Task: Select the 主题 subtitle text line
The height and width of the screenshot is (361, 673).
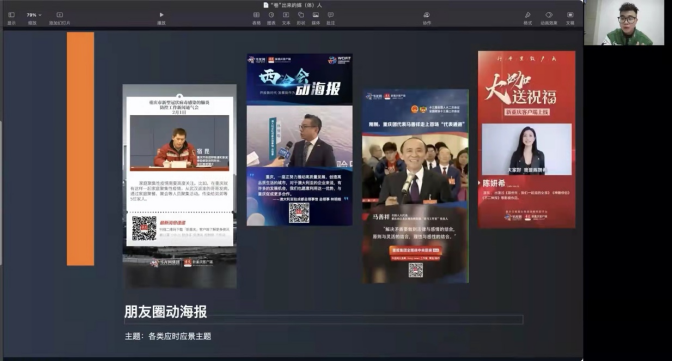Action: click(x=168, y=336)
